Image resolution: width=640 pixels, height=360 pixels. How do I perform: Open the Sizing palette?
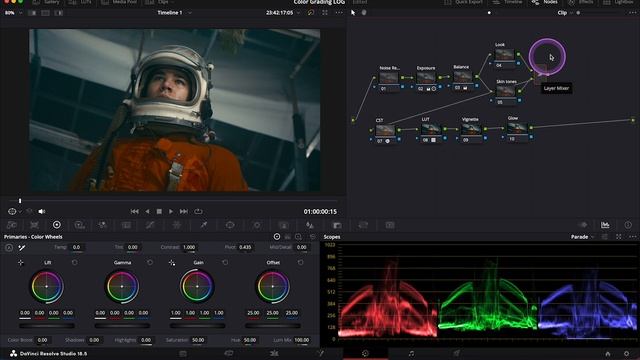click(363, 225)
